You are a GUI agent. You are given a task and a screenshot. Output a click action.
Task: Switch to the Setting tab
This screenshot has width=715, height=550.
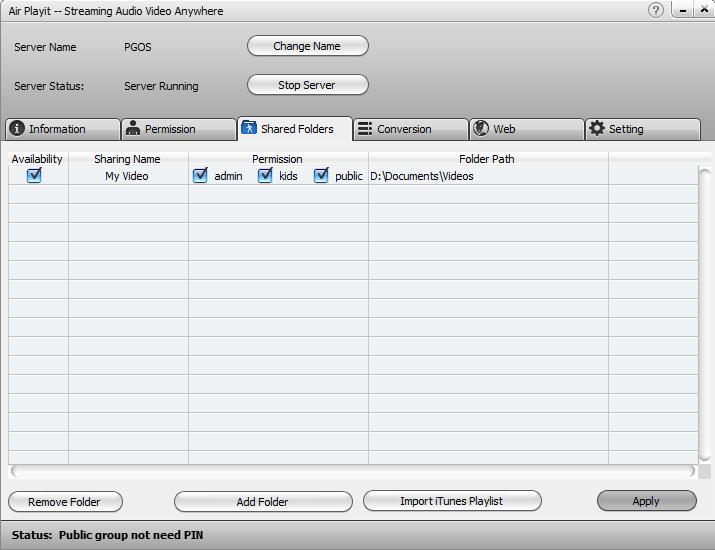click(643, 129)
